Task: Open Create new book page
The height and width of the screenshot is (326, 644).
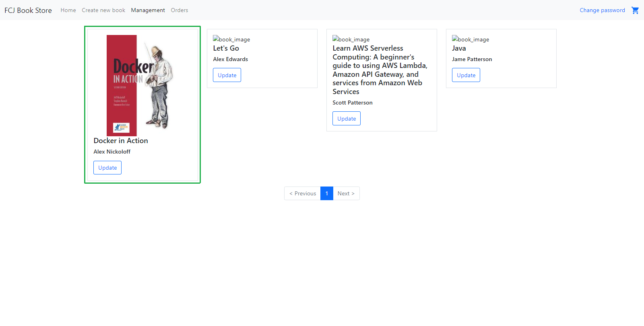Action: coord(103,10)
